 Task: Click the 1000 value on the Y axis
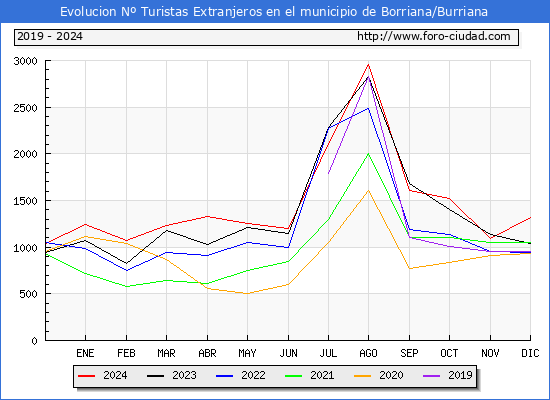25,248
